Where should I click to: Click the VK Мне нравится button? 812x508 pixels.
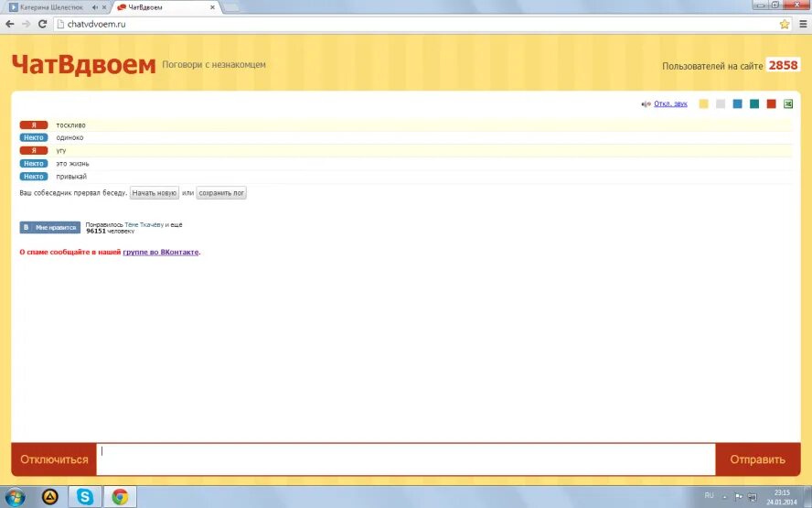coord(50,228)
